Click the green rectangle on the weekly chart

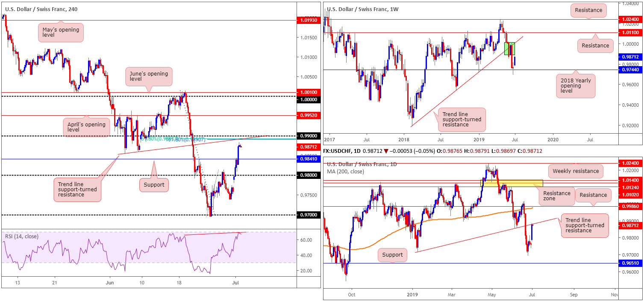pyautogui.click(x=510, y=48)
